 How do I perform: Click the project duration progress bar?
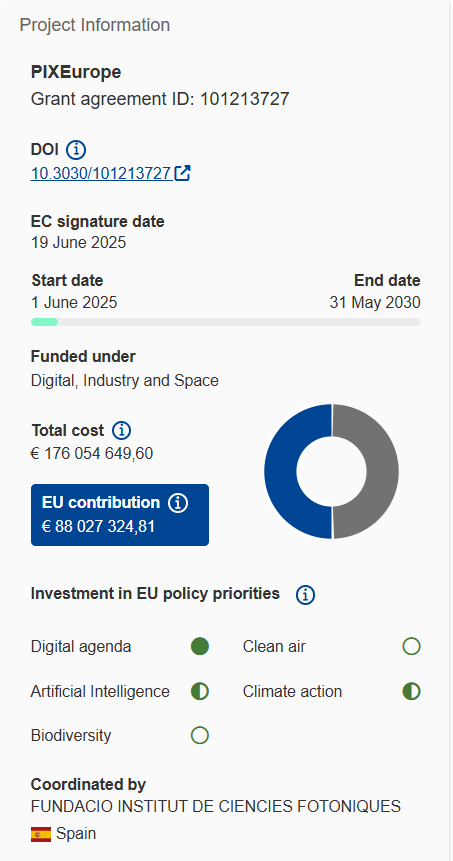(x=226, y=322)
